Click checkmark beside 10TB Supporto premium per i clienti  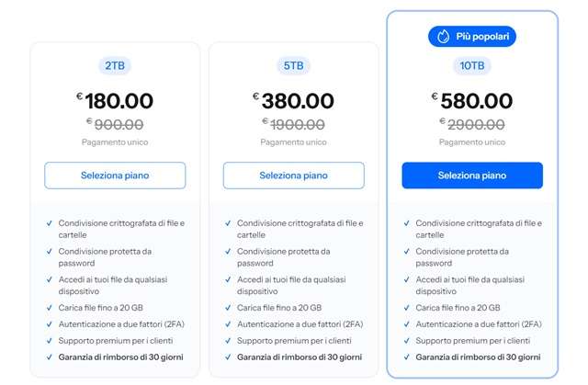point(406,341)
